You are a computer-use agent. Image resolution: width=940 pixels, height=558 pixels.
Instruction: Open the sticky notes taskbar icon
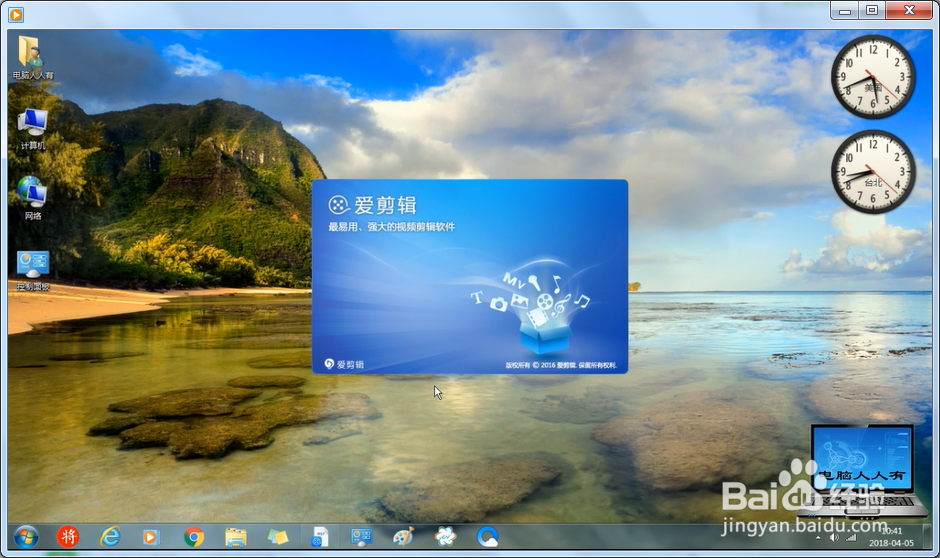pos(278,537)
